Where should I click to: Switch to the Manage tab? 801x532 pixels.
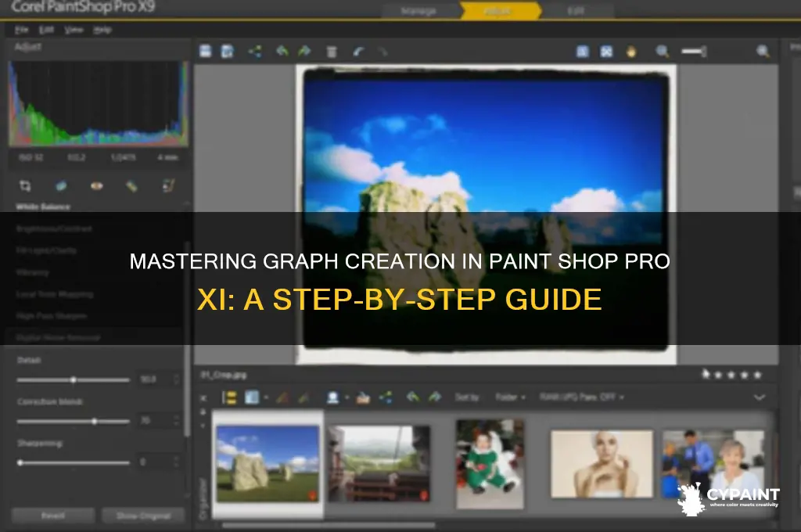[418, 11]
